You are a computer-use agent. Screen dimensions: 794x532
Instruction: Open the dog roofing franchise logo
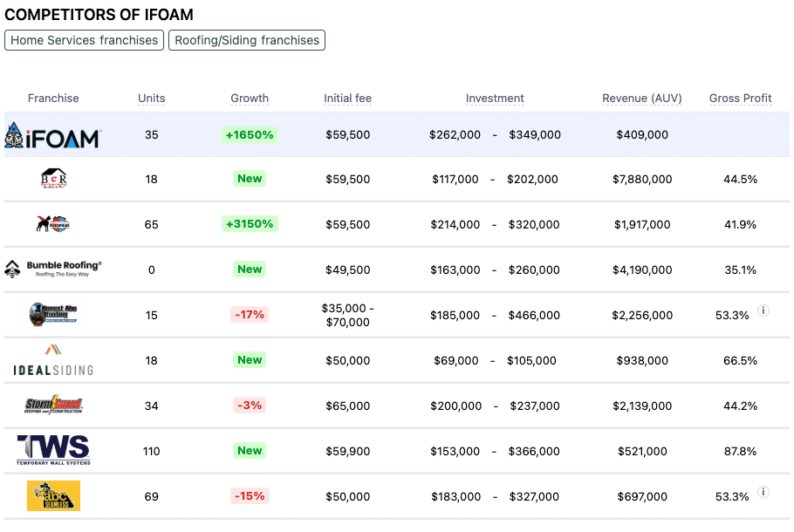pyautogui.click(x=53, y=224)
